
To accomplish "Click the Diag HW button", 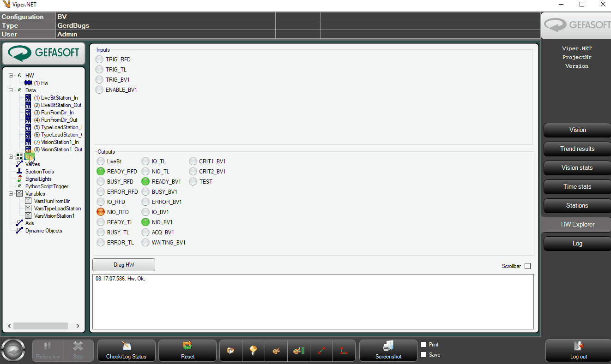I will pyautogui.click(x=124, y=265).
